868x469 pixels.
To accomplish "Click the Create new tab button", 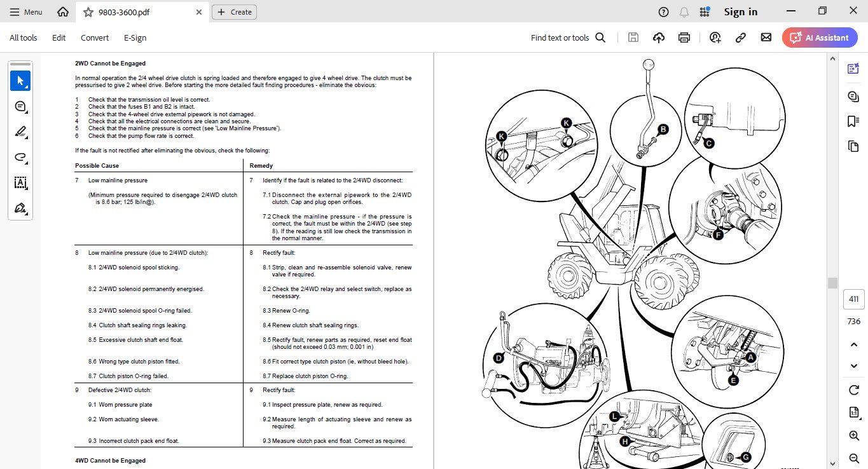I will pyautogui.click(x=234, y=12).
